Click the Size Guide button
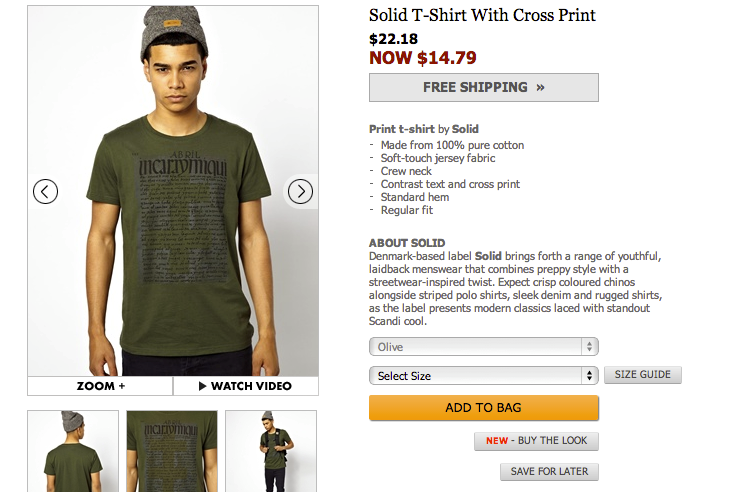The height and width of the screenshot is (492, 741). point(643,375)
